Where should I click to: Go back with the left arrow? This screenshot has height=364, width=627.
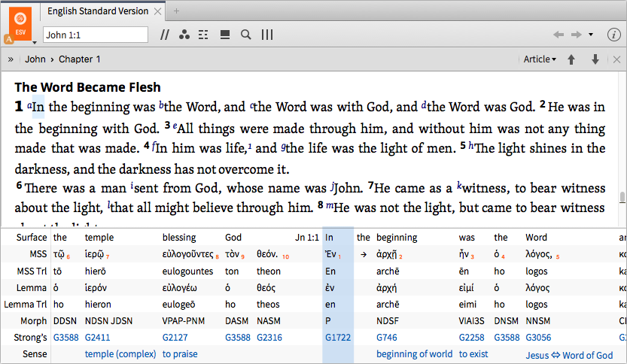point(559,35)
